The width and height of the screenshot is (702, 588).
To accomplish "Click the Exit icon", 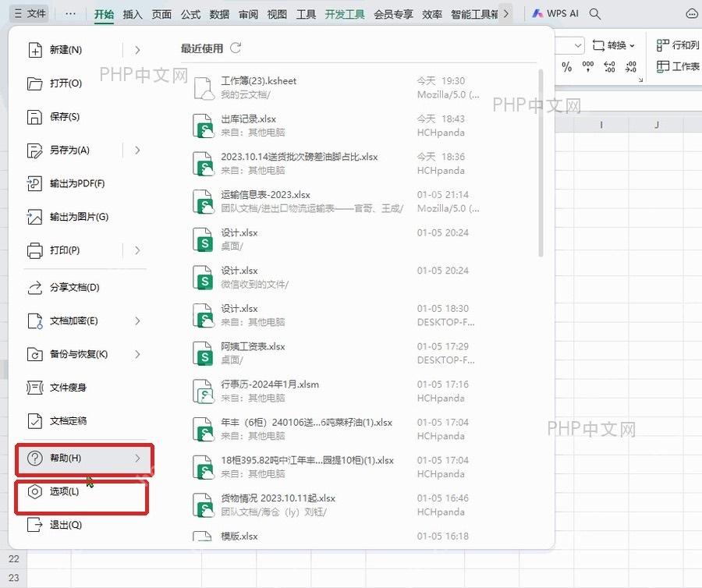I will (x=35, y=525).
